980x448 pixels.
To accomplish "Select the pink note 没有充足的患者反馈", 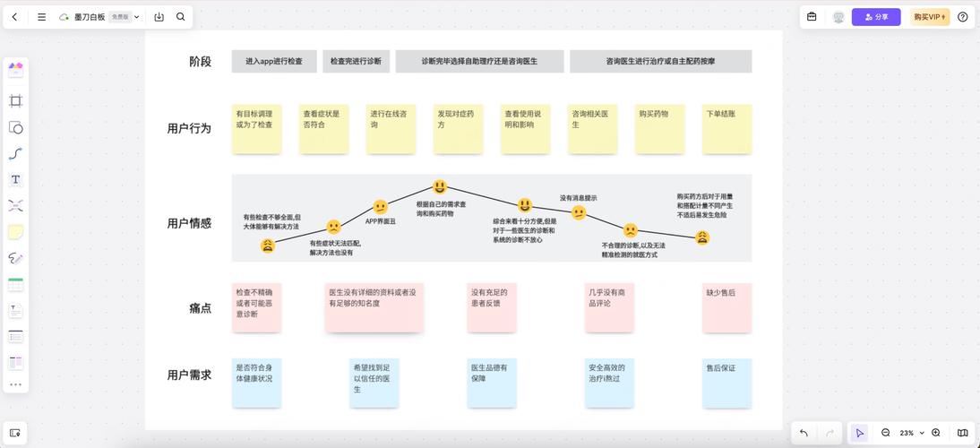I will pos(492,307).
